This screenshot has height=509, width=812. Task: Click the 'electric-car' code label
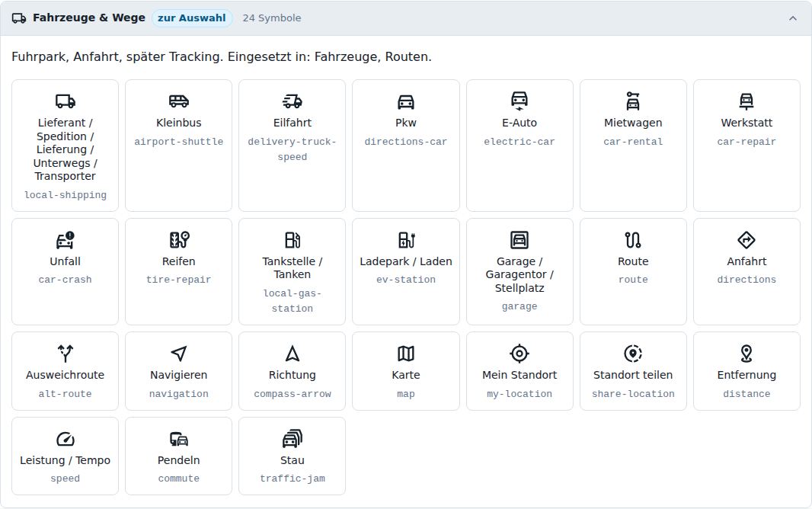(519, 142)
